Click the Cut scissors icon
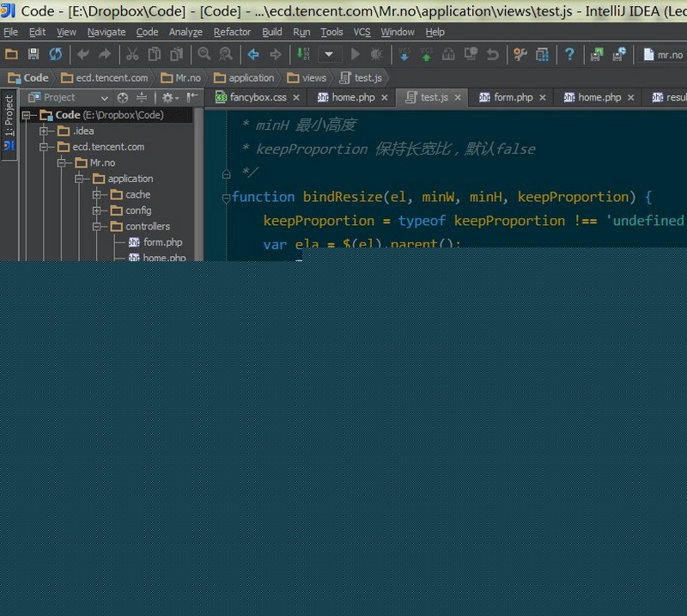Screen dimensions: 687x616 click(132, 54)
